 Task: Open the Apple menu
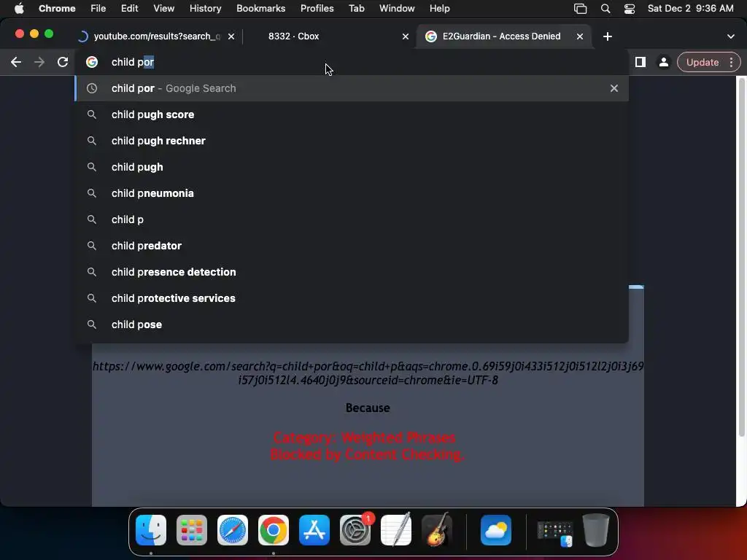(x=19, y=9)
